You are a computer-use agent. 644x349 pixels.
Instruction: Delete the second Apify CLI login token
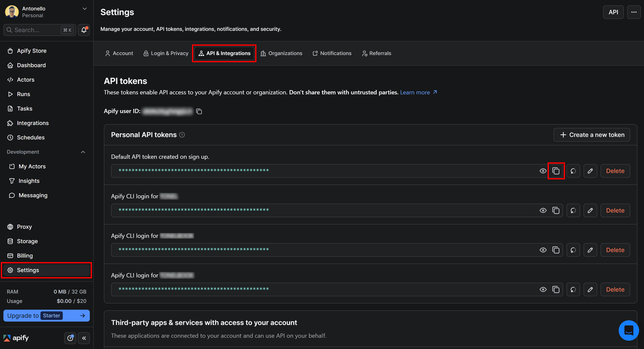[x=615, y=250]
